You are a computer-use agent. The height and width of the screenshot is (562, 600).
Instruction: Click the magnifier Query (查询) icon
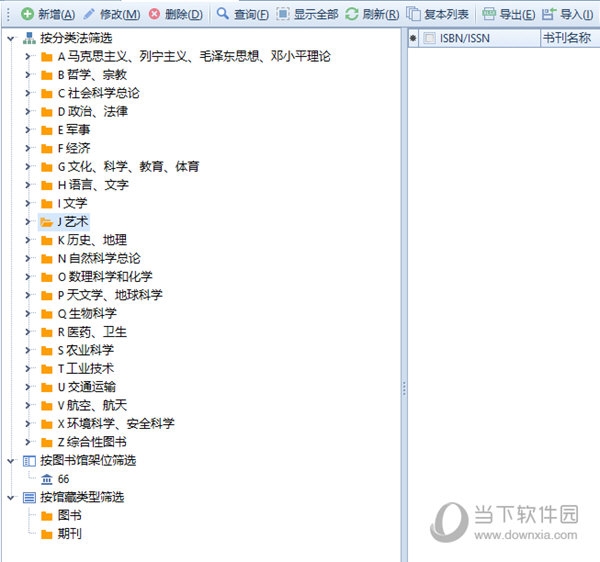tap(222, 14)
